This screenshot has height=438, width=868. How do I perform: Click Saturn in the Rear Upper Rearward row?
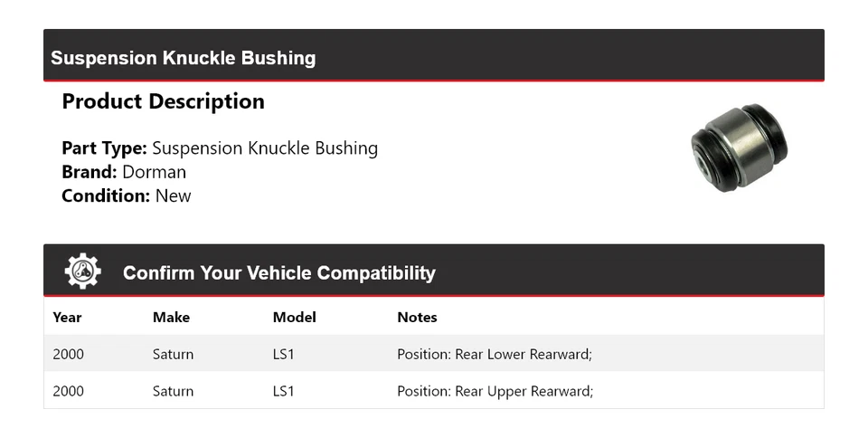173,391
